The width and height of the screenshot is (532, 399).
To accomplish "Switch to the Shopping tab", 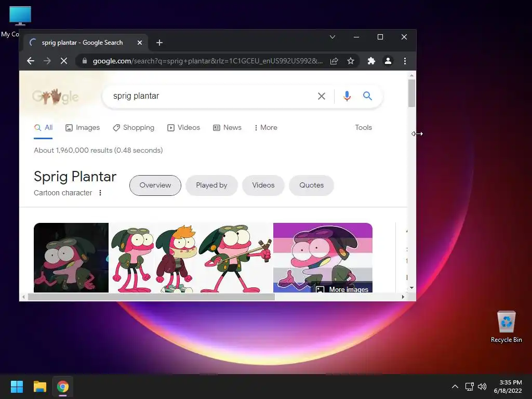I will (x=134, y=128).
